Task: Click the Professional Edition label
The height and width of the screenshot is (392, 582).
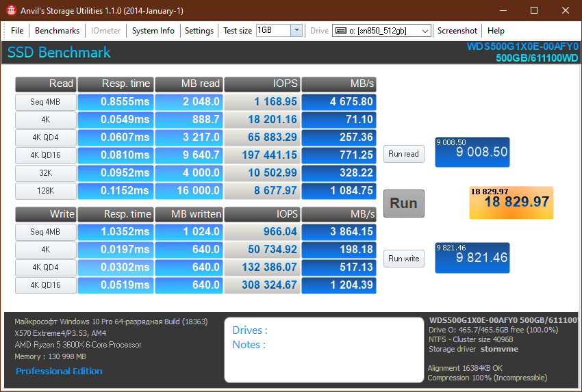Action: (59, 371)
